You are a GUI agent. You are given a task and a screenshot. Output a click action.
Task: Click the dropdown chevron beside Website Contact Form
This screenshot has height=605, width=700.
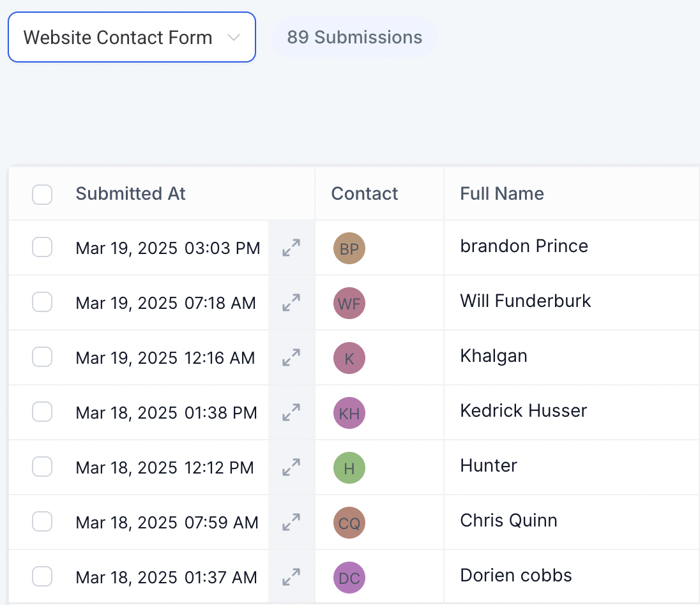[234, 38]
